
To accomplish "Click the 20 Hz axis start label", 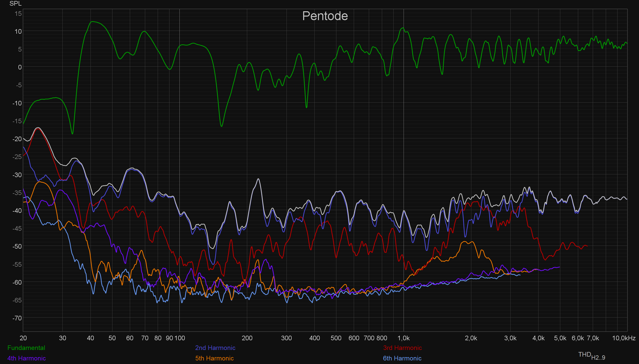I will pos(23,338).
